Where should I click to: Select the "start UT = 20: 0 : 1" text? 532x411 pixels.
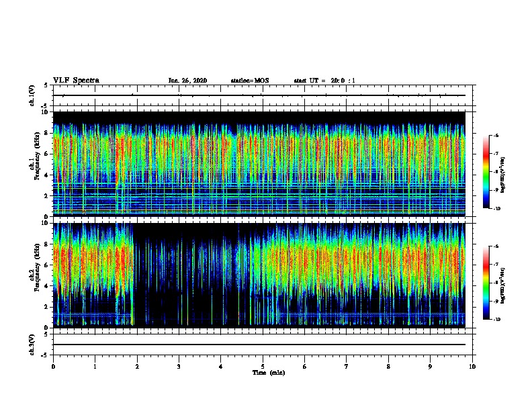pos(324,81)
